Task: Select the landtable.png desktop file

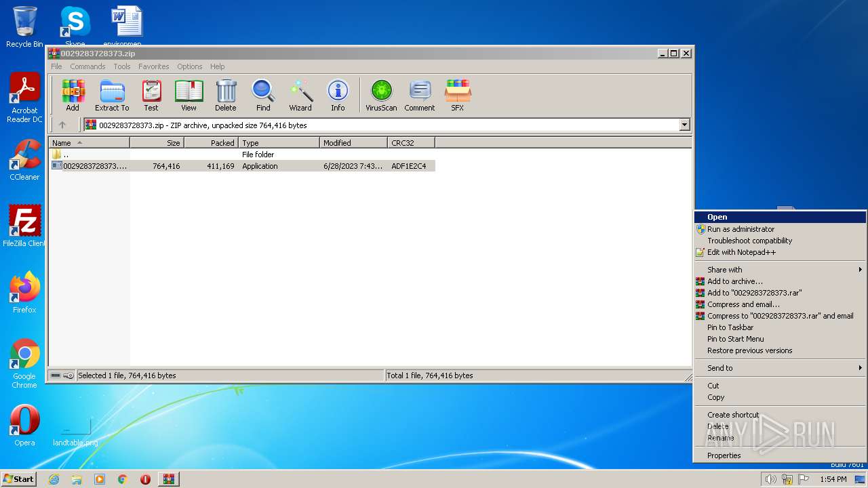Action: 75,432
